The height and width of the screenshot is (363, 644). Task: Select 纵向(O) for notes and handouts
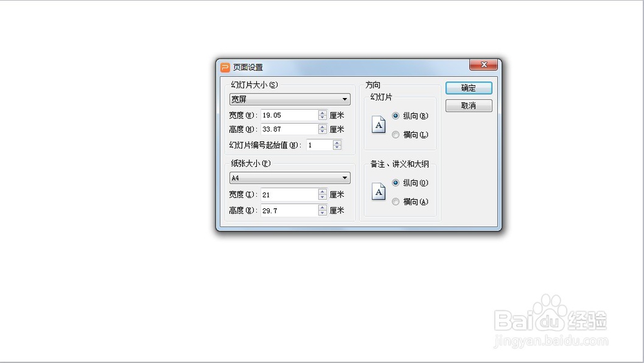(410, 183)
